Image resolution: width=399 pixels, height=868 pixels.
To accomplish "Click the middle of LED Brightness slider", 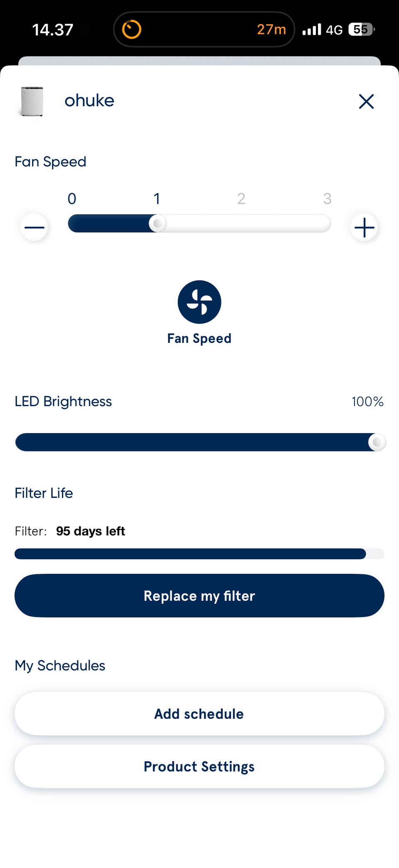I will 199,442.
